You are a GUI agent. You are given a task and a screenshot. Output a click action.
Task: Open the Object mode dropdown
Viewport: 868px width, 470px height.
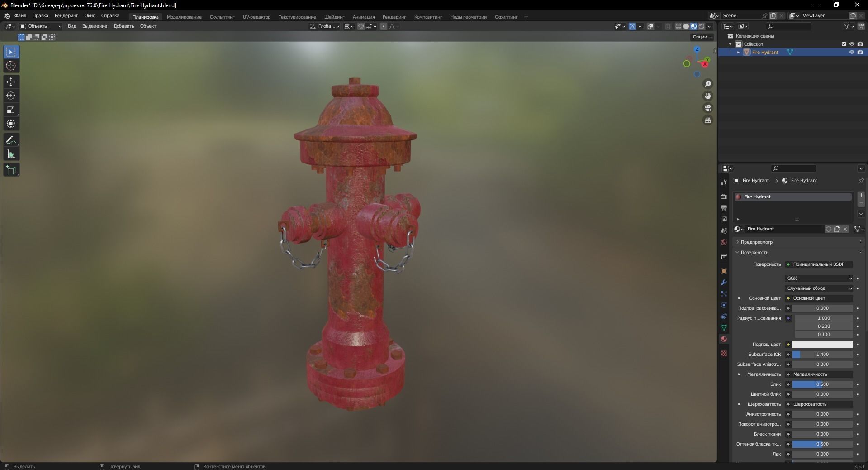41,26
